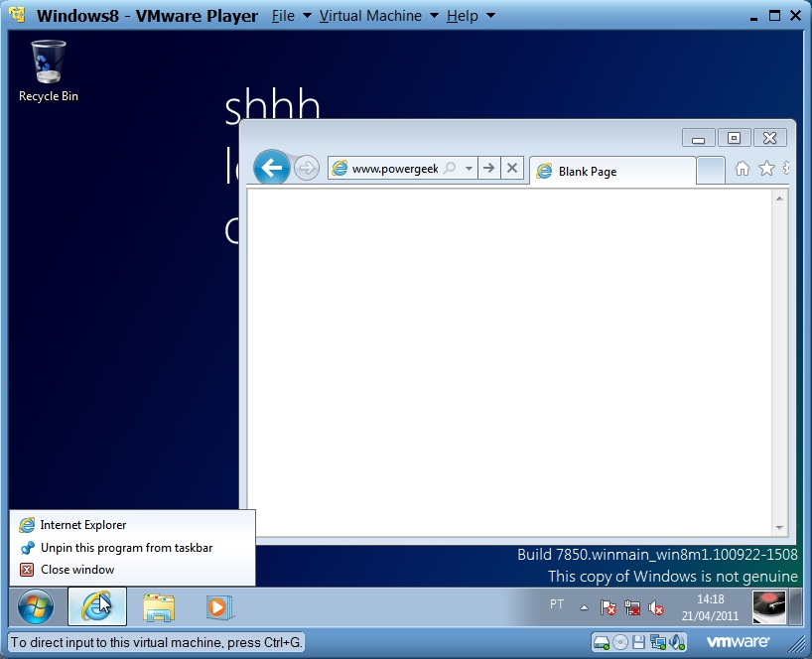Viewport: 812px width, 659px height.
Task: Click page scrollbar down arrow
Action: pyautogui.click(x=779, y=528)
